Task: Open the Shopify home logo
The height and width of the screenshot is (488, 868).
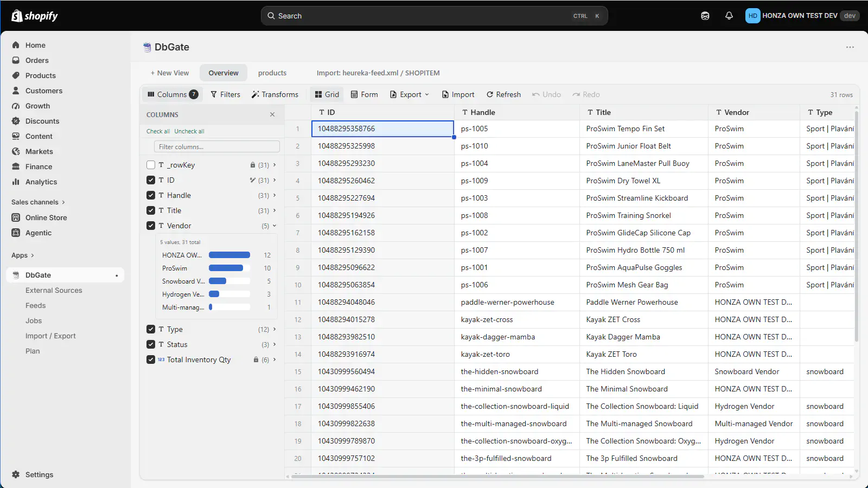Action: [x=35, y=16]
